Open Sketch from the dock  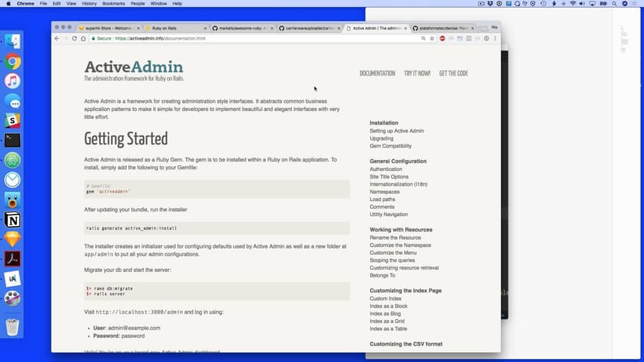(12, 239)
